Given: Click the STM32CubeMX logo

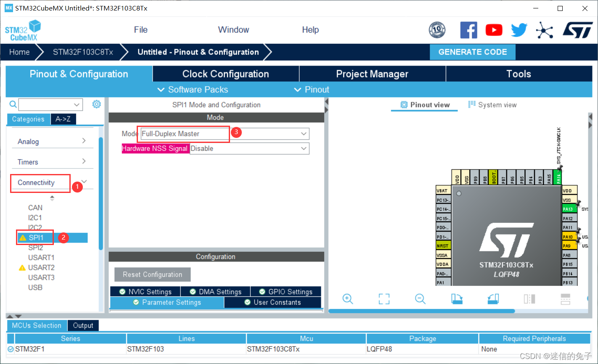Looking at the screenshot, I should [x=23, y=31].
